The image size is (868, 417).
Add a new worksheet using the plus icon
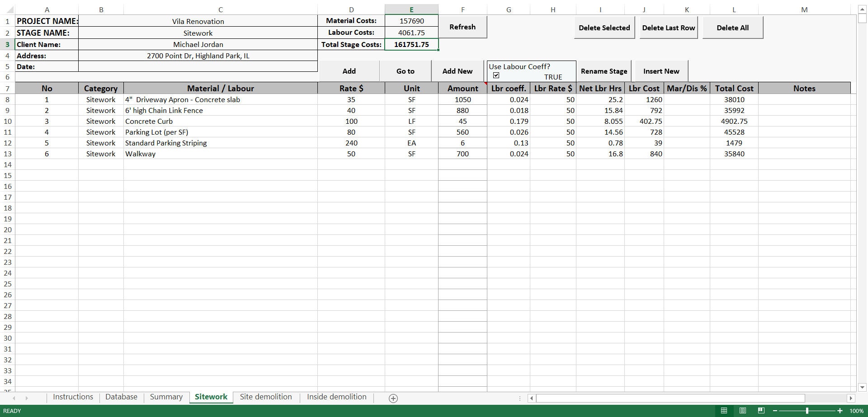[x=393, y=398]
